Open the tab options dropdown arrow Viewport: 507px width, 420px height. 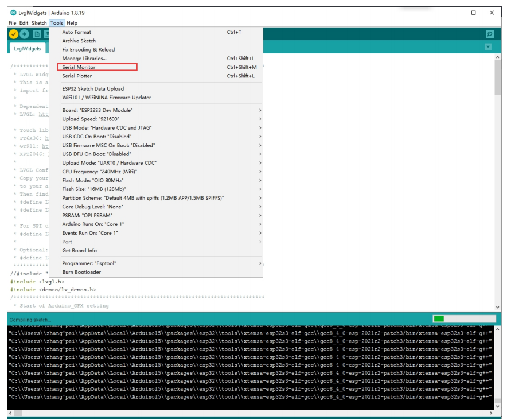coord(488,47)
